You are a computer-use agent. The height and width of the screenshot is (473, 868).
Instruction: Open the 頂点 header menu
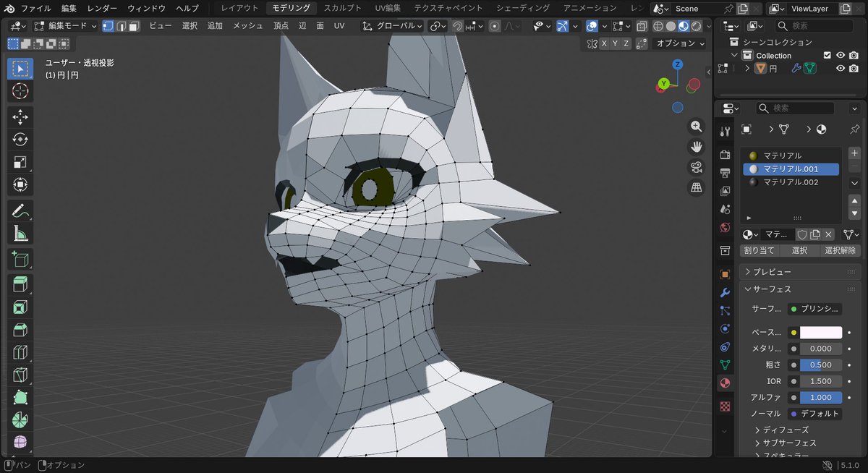tap(281, 25)
